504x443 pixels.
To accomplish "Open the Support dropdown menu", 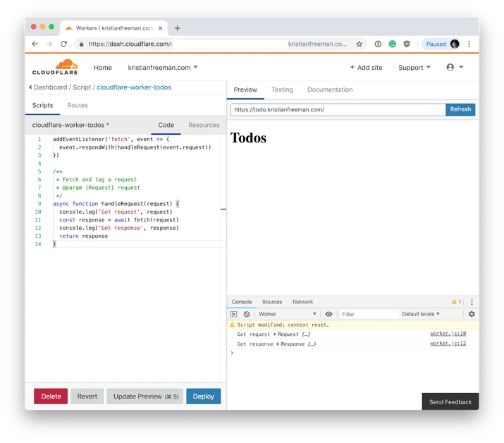I will click(x=414, y=68).
